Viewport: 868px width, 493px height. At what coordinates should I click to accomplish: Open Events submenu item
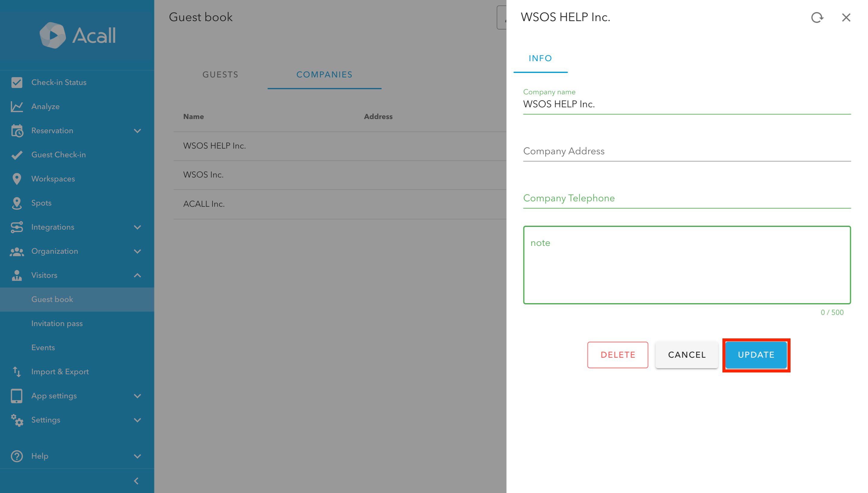[77, 347]
